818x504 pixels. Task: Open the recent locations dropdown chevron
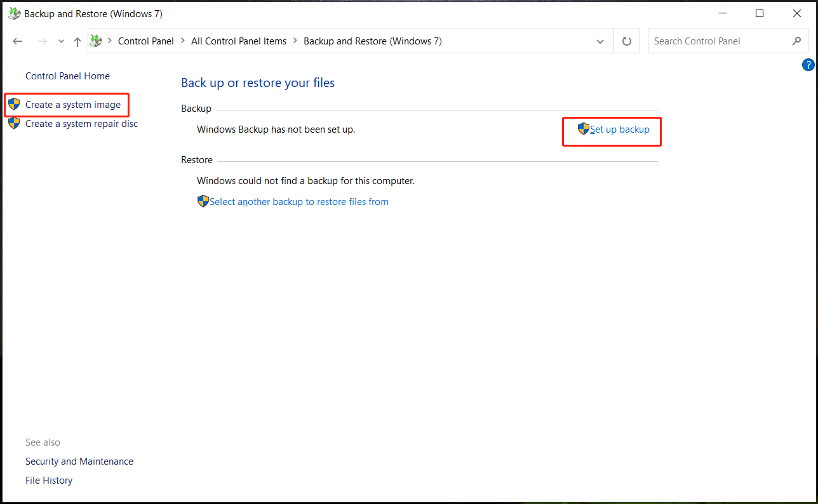click(61, 41)
